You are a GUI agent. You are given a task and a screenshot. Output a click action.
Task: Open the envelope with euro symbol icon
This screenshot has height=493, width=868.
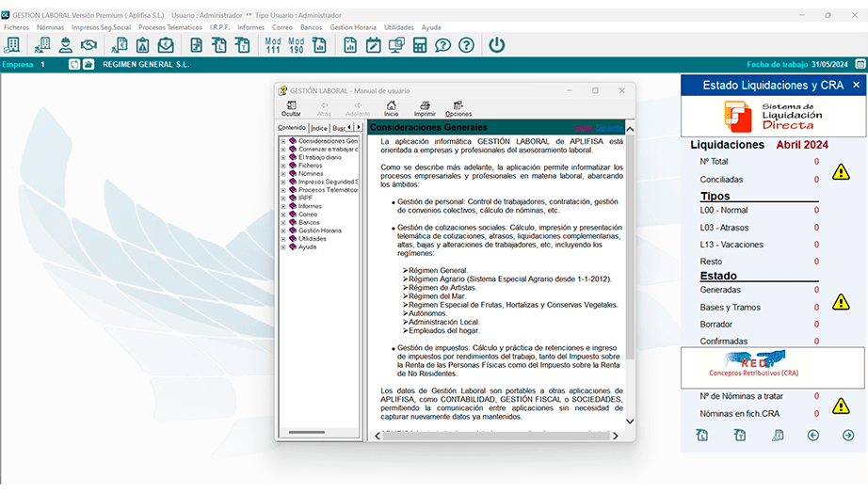click(166, 45)
